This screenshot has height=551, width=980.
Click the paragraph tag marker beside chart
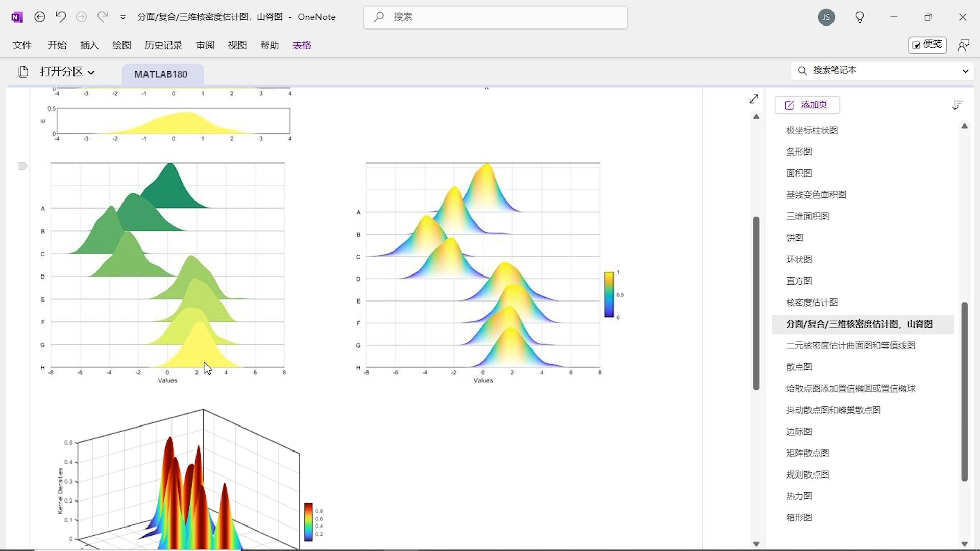pyautogui.click(x=22, y=166)
